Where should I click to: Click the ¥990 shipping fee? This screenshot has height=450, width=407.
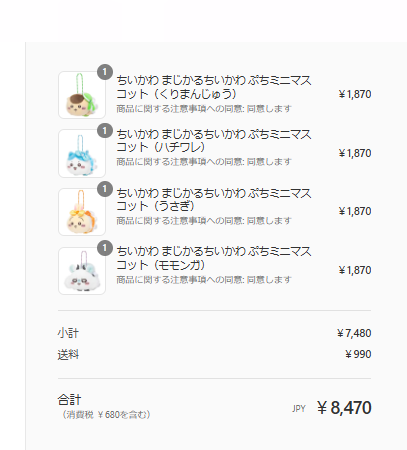(x=358, y=354)
